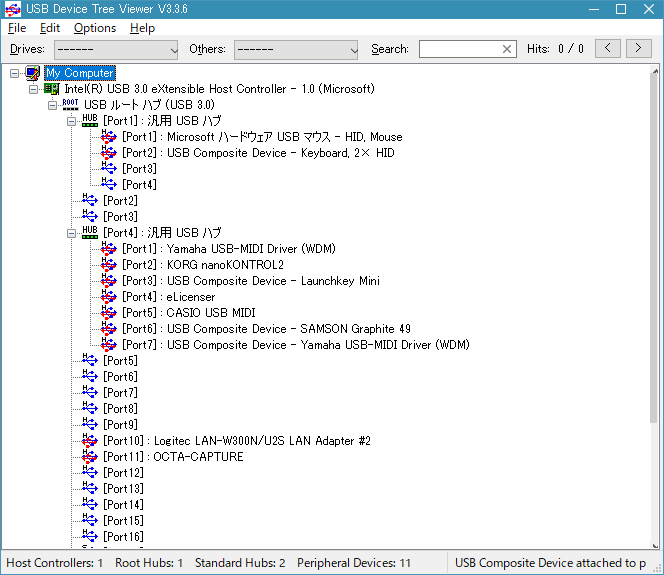This screenshot has width=664, height=575.
Task: Collapse the My Computer tree node
Action: click(x=14, y=74)
